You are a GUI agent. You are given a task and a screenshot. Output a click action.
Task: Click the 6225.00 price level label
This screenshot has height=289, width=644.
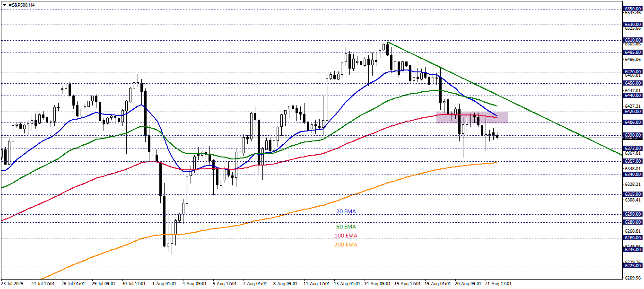click(x=633, y=266)
